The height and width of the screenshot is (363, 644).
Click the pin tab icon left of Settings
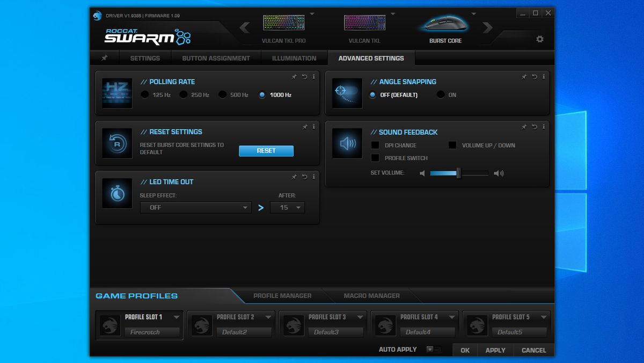pos(105,58)
